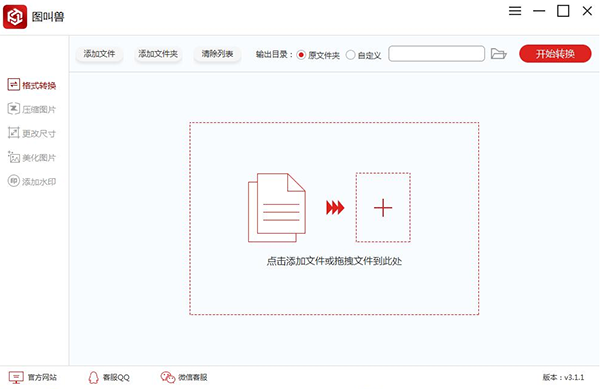Image resolution: width=600 pixels, height=389 pixels.
Task: Open the browse folder icon
Action: (499, 54)
